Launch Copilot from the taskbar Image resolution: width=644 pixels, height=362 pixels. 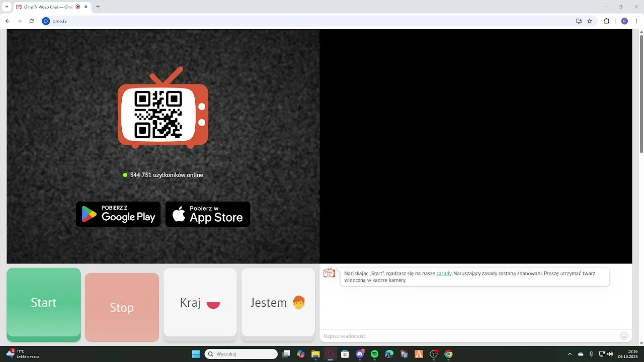[x=301, y=354]
